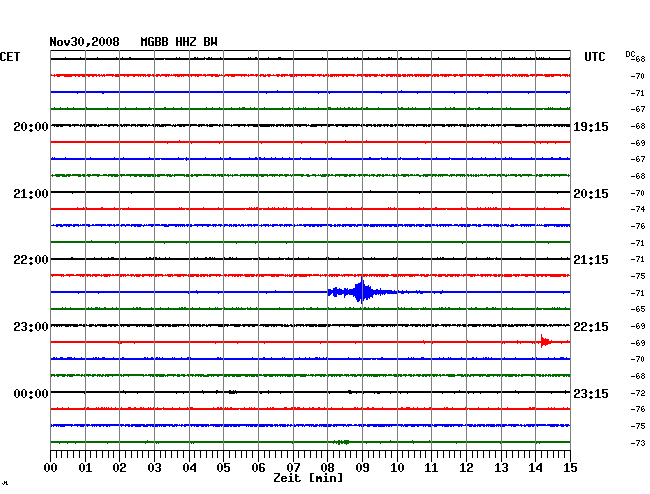Viewport: 650px width, 494px height.
Task: Click the Zeit [min] axis title
Action: 308,478
